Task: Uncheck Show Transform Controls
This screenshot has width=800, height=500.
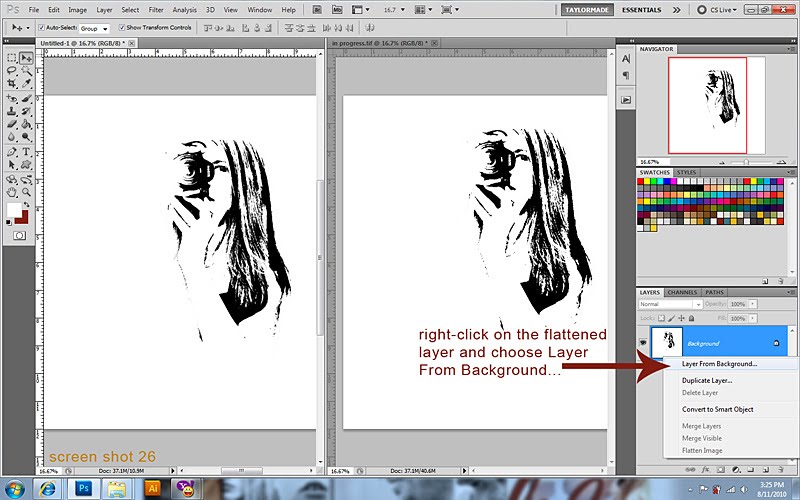Action: coord(121,28)
